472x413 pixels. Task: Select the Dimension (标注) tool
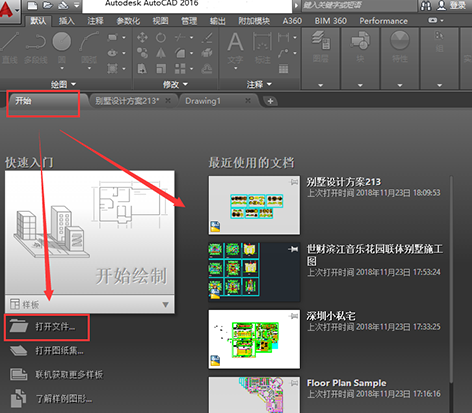click(x=263, y=48)
